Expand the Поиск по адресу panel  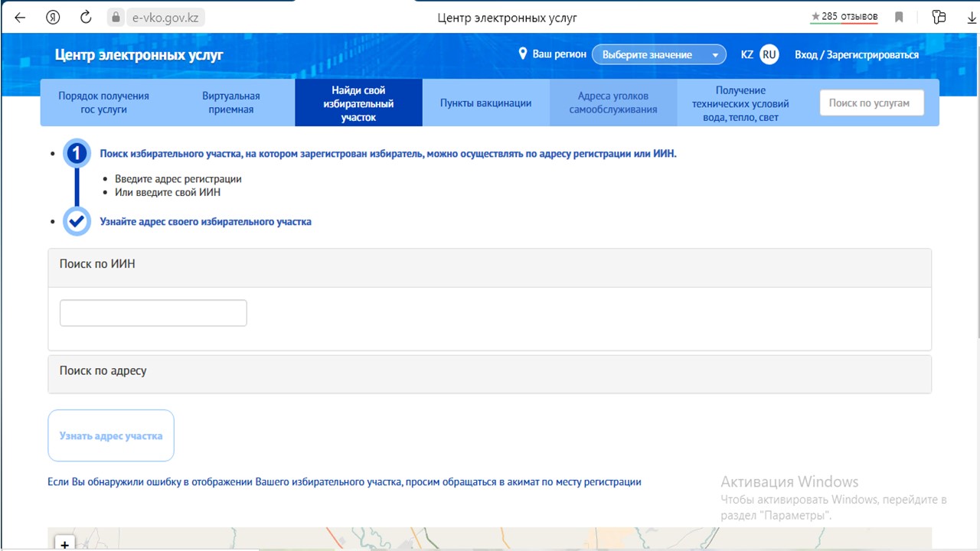[x=490, y=374]
